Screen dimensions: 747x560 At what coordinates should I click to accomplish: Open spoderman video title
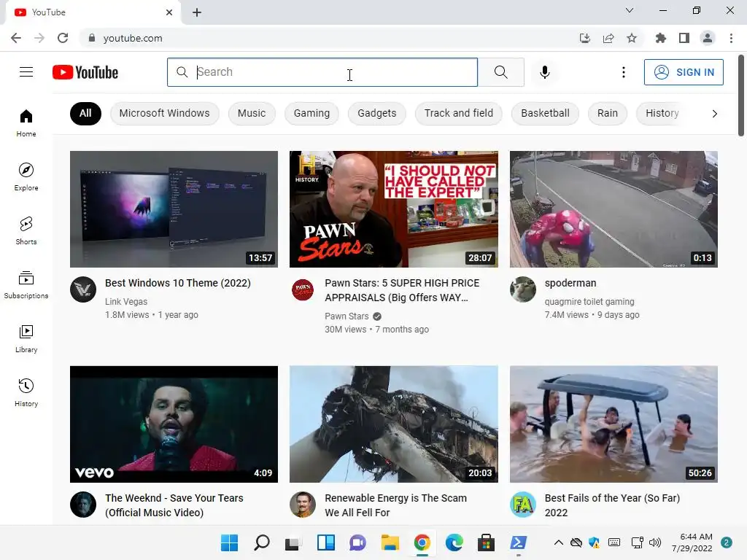[x=570, y=283]
